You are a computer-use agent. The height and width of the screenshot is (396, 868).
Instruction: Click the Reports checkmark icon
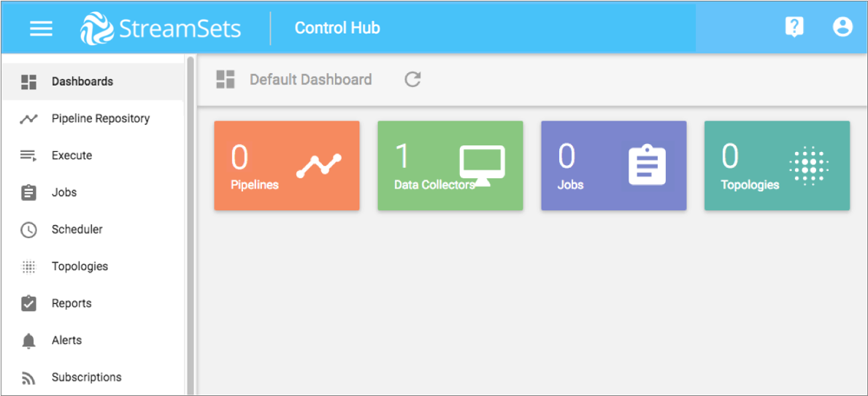click(x=28, y=303)
